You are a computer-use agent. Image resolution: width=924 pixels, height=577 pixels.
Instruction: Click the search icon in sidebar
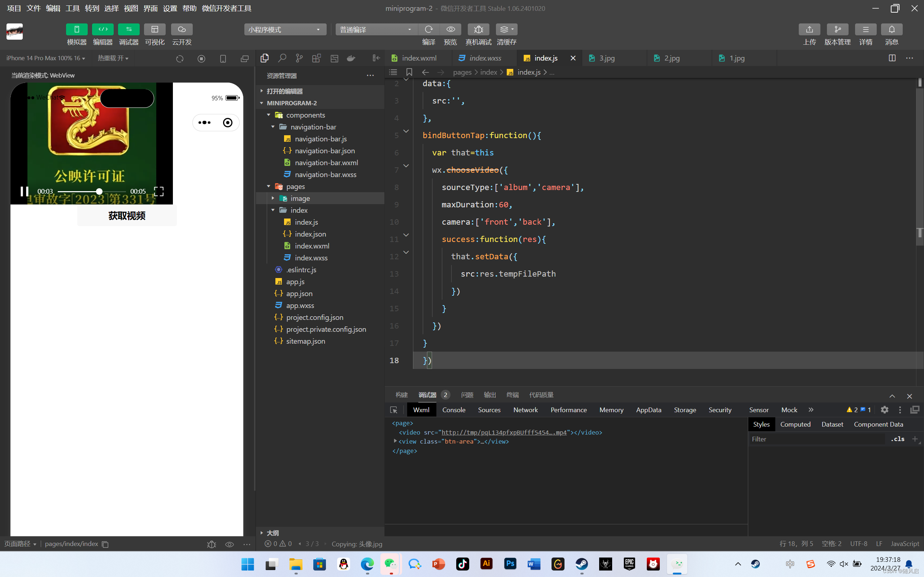pyautogui.click(x=282, y=58)
